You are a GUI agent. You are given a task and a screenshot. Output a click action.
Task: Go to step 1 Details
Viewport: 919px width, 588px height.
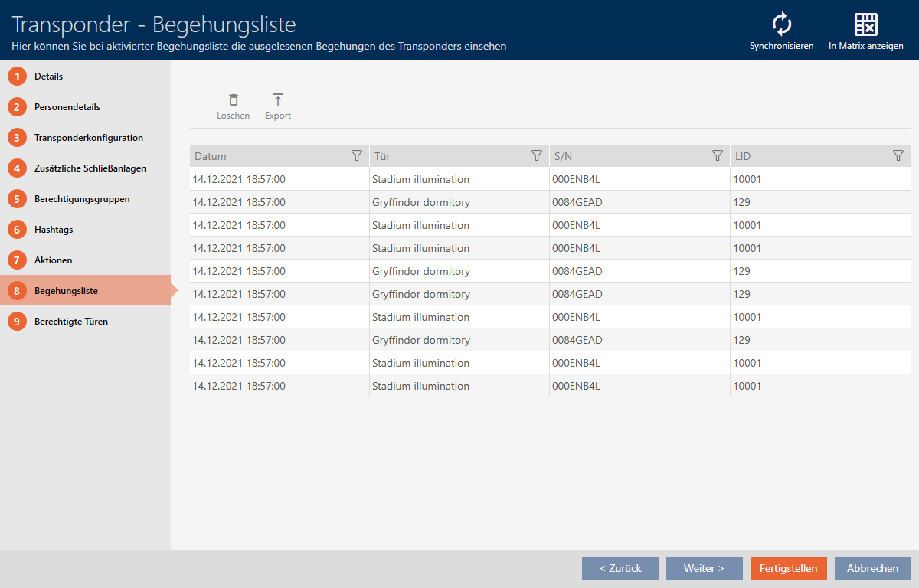point(48,77)
